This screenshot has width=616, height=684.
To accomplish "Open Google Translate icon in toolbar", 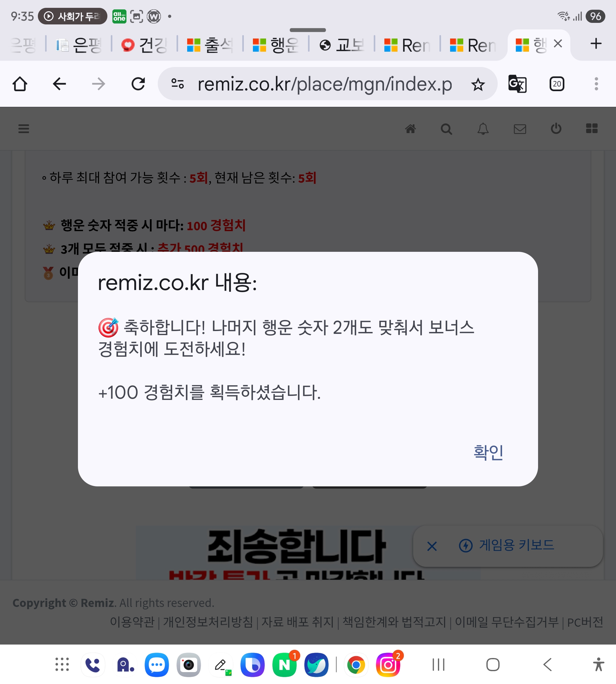I will (517, 84).
